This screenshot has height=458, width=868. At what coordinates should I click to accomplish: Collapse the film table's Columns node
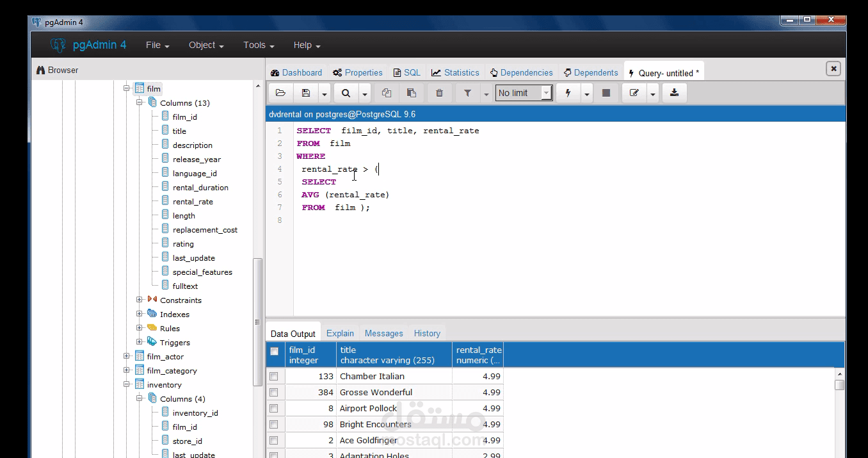[139, 102]
